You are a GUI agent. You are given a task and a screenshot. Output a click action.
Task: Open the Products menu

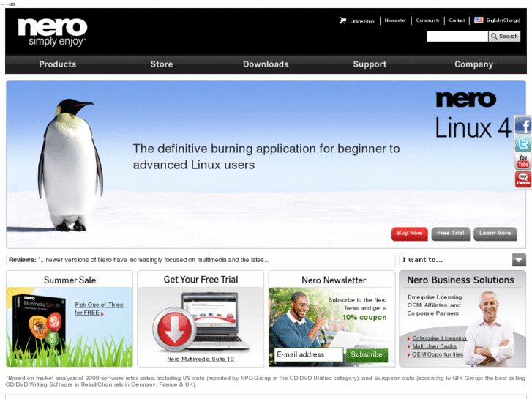pos(57,64)
